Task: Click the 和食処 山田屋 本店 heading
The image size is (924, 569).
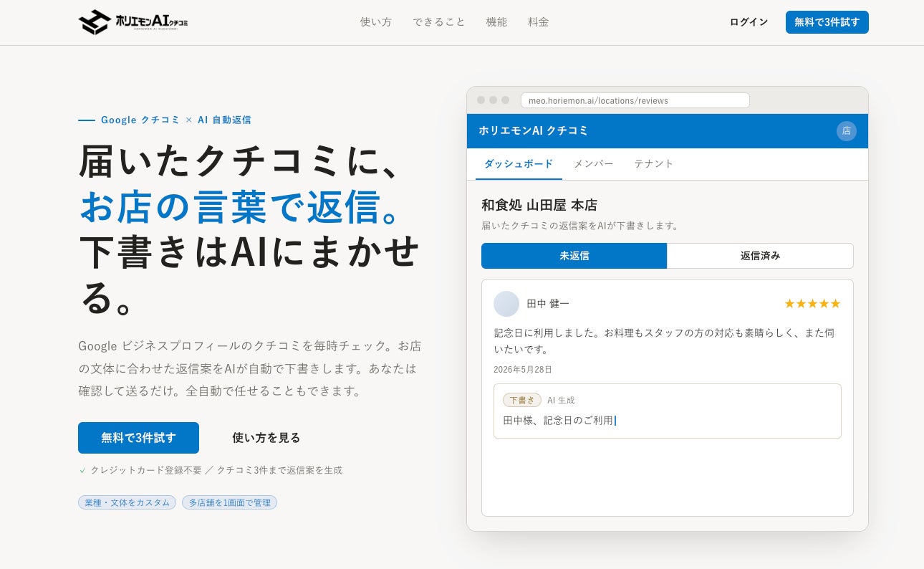Action: tap(539, 206)
